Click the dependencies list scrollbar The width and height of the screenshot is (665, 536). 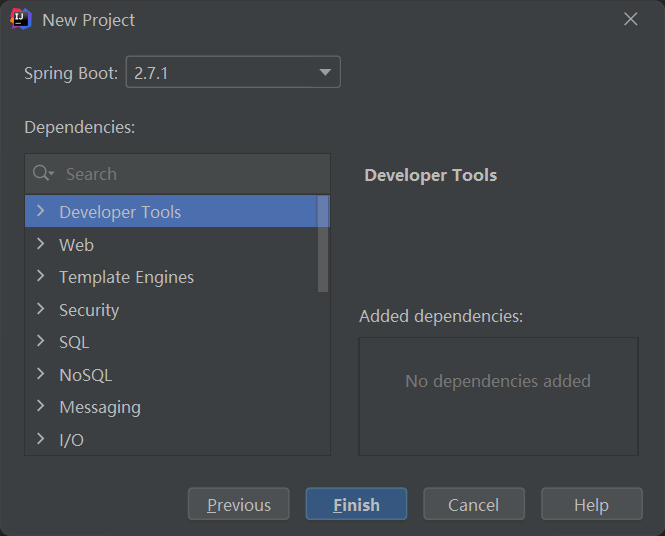(x=323, y=245)
